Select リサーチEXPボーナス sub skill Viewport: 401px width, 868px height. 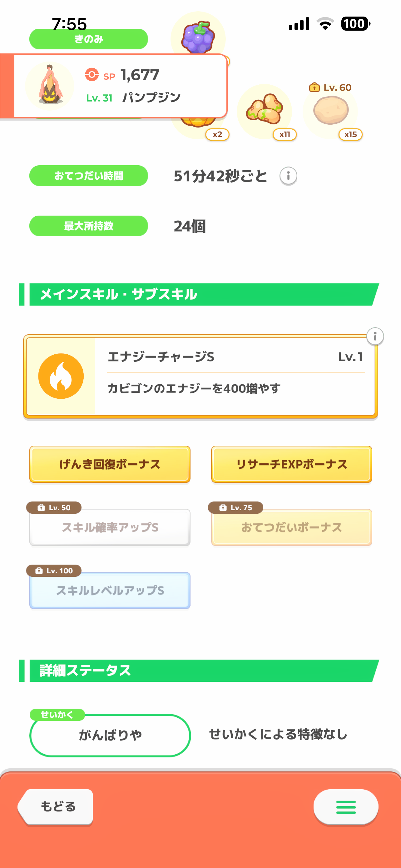[292, 464]
